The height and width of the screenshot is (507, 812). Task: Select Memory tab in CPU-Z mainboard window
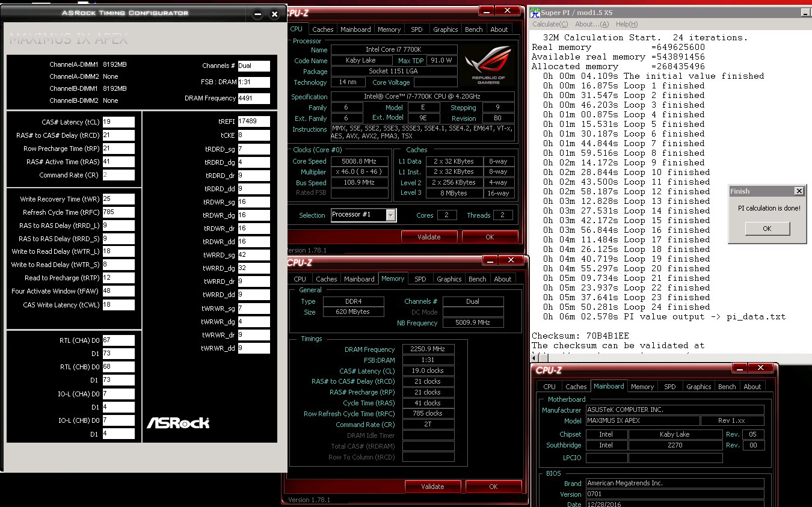642,387
